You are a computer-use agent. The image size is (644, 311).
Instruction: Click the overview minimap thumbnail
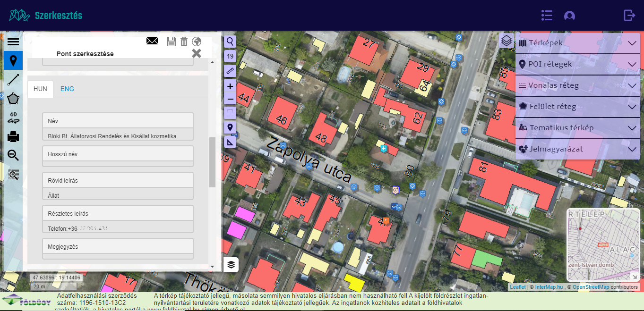(603, 245)
